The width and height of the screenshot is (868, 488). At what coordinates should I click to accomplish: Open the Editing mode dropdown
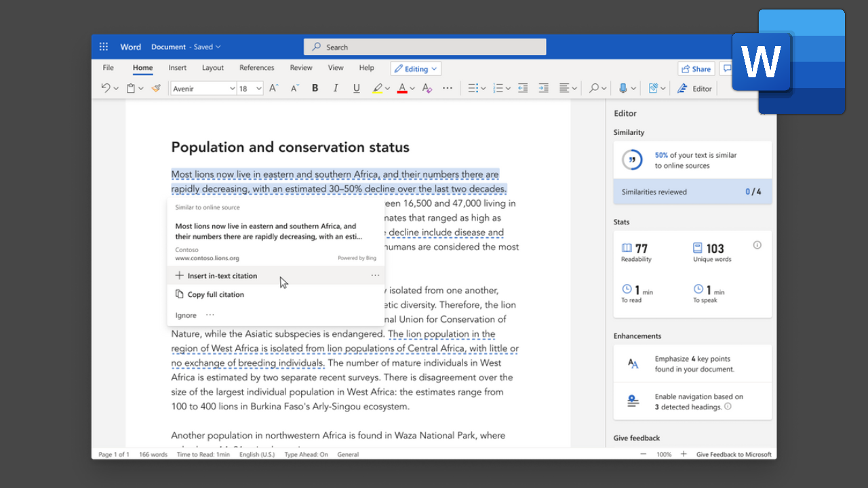(416, 68)
